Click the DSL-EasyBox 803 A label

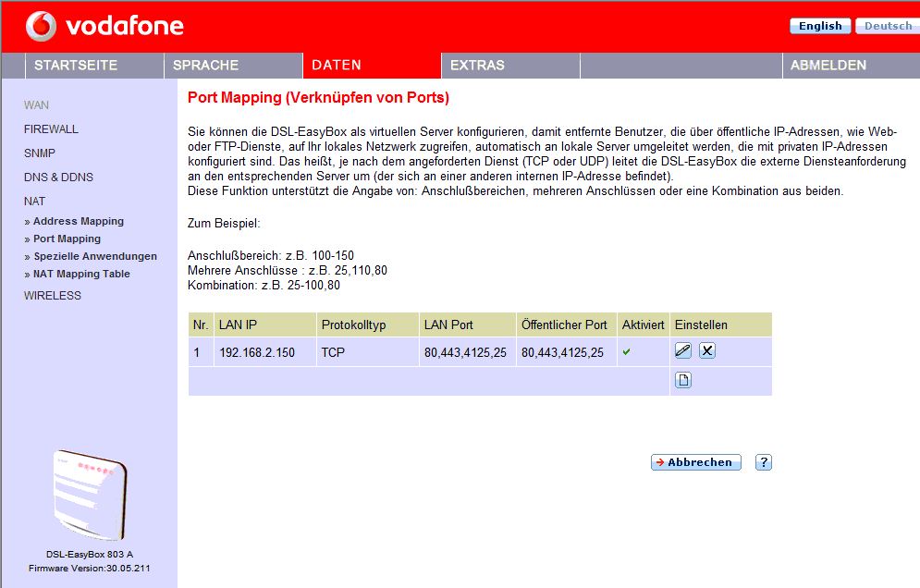point(90,554)
